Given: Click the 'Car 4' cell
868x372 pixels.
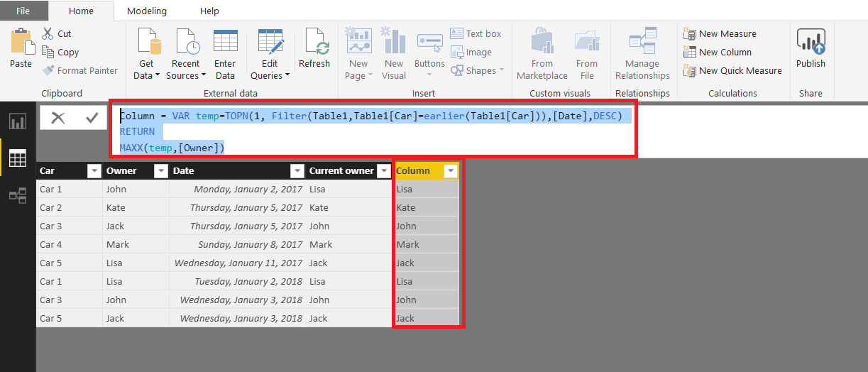Looking at the screenshot, I should 69,244.
